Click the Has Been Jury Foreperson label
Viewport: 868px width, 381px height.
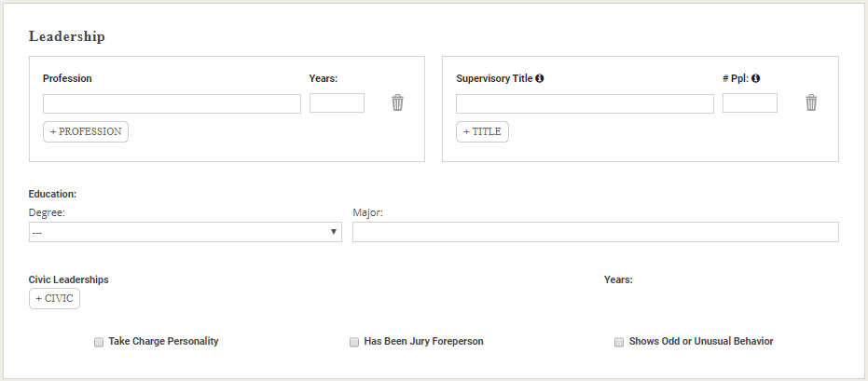pos(424,341)
